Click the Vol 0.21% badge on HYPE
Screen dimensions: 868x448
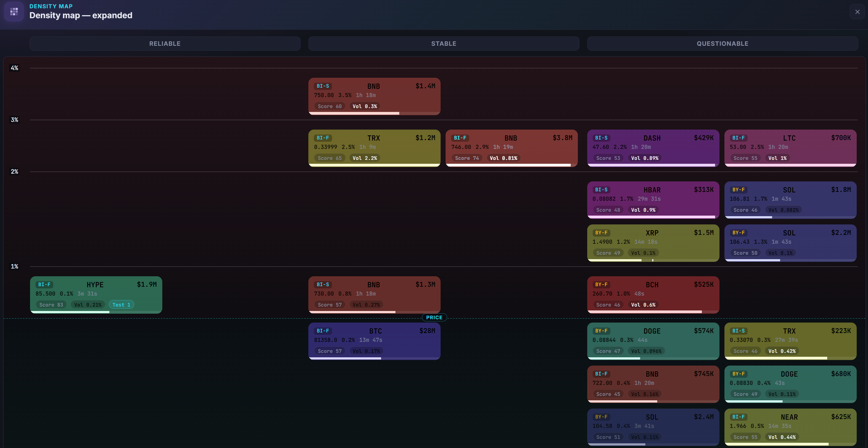pyautogui.click(x=88, y=305)
